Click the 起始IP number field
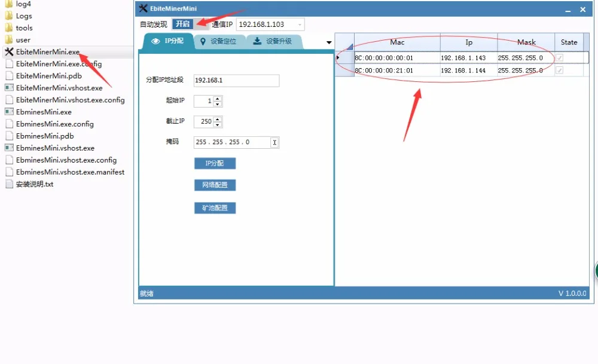 (x=204, y=101)
